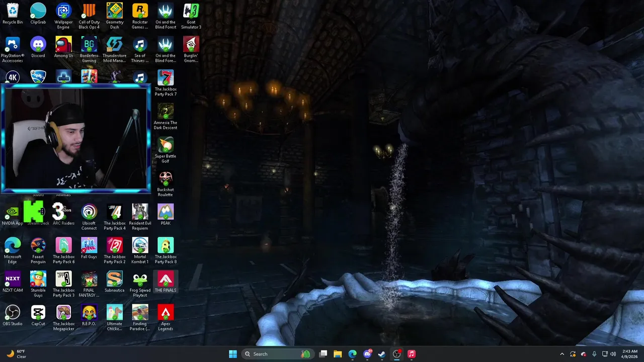Select the Burglin' Gnomes icon

[x=191, y=50]
